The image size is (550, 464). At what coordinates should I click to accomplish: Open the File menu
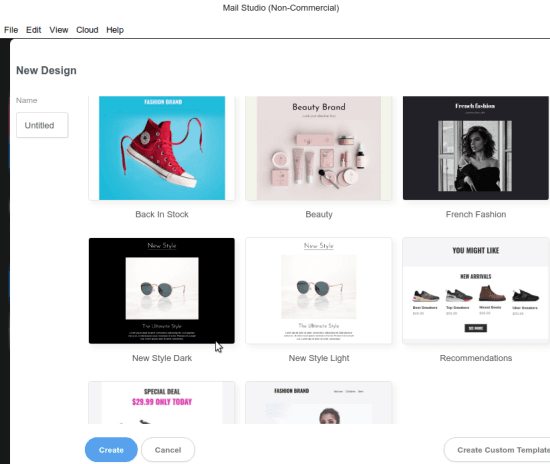click(x=11, y=30)
